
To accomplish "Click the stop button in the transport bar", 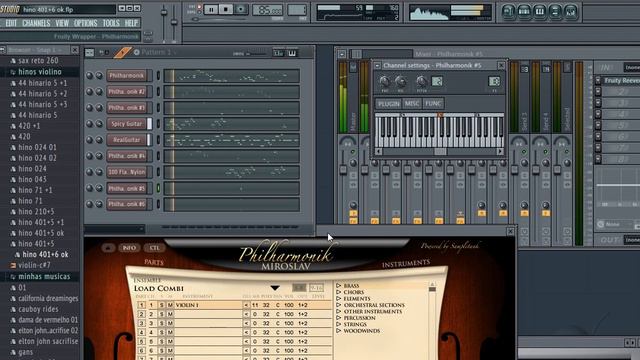I will point(226,9).
